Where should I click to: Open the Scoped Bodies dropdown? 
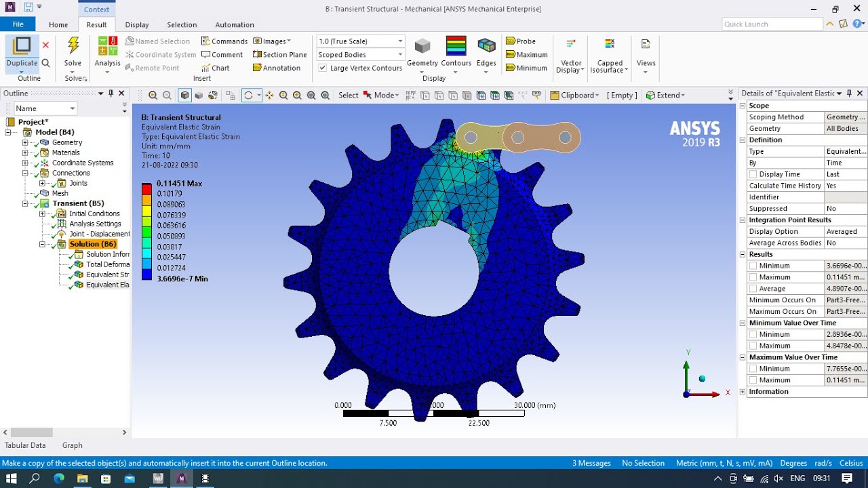point(361,55)
